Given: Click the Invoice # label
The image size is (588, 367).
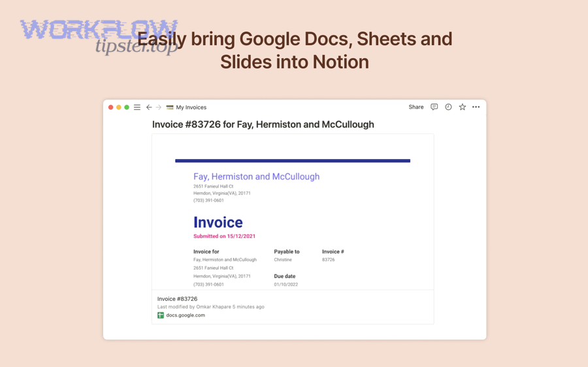Looking at the screenshot, I should [333, 252].
